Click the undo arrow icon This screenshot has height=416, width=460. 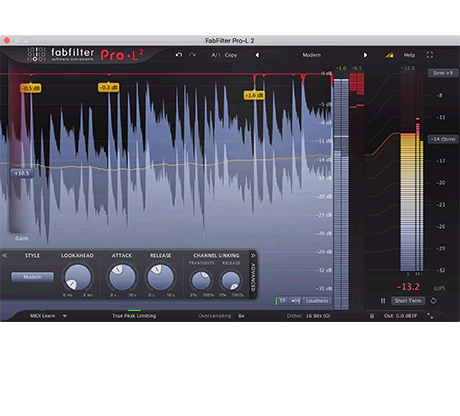(179, 55)
